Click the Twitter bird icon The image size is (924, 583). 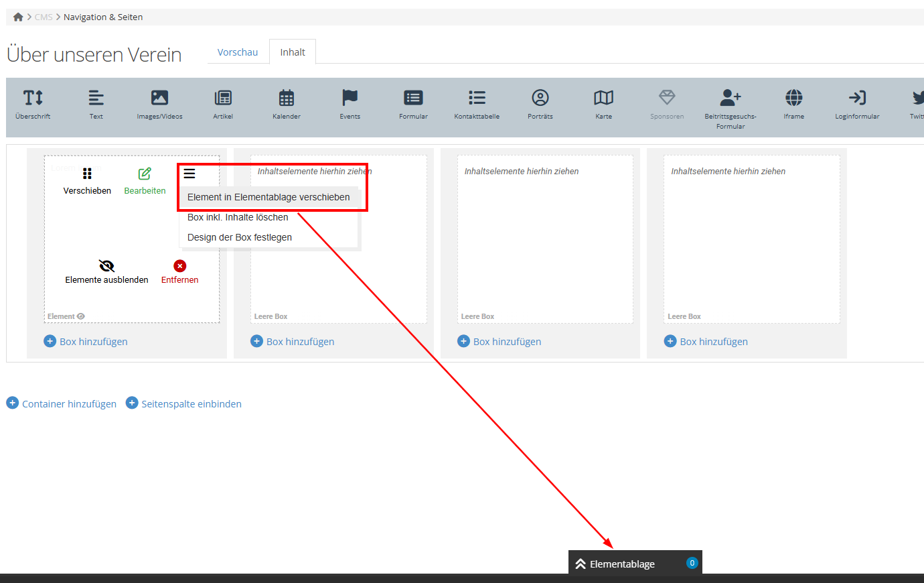[918, 98]
